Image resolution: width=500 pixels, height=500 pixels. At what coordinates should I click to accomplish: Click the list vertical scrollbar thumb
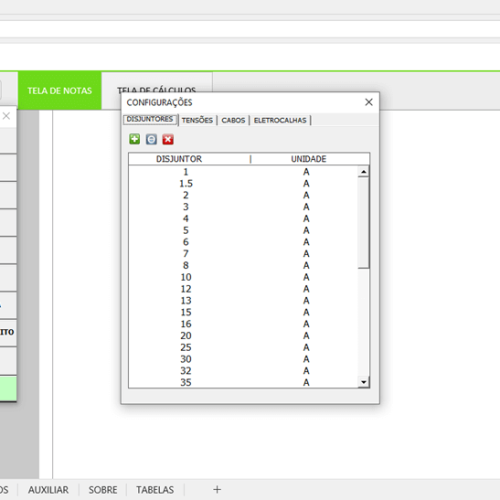[364, 223]
